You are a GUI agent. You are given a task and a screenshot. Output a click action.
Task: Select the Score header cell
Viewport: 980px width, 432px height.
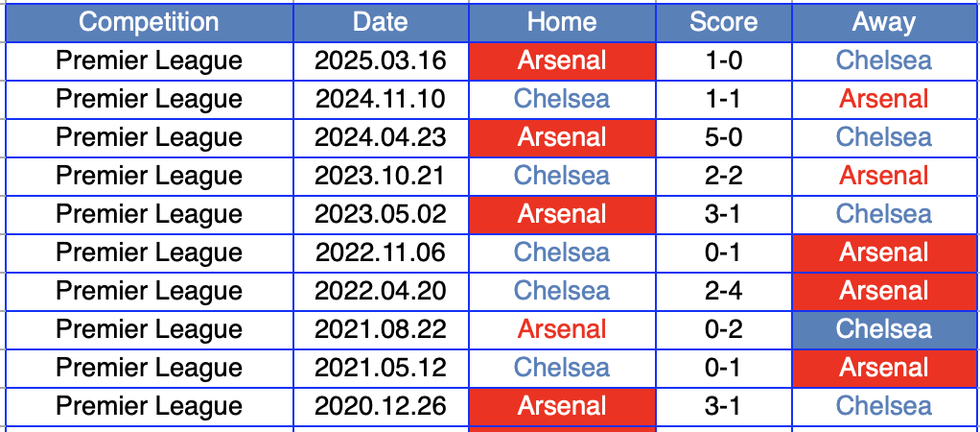(x=724, y=22)
